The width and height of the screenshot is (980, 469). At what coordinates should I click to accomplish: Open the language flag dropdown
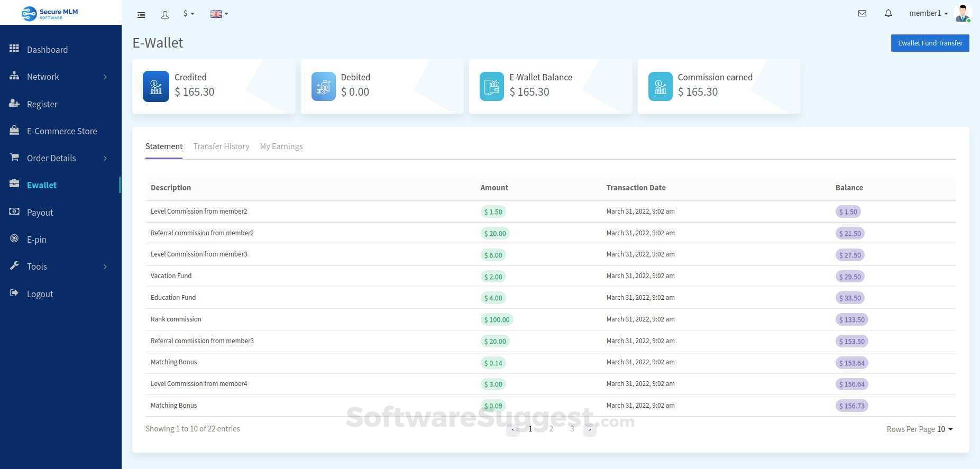(219, 14)
